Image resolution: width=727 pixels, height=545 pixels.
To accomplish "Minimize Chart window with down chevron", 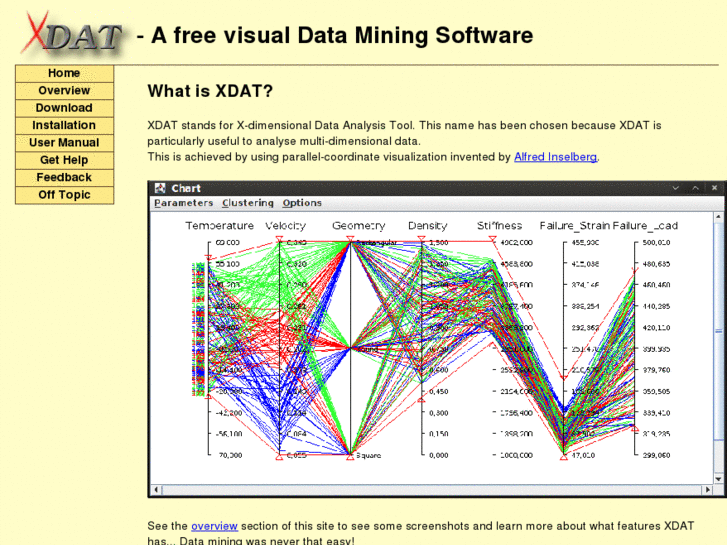I will pos(676,188).
